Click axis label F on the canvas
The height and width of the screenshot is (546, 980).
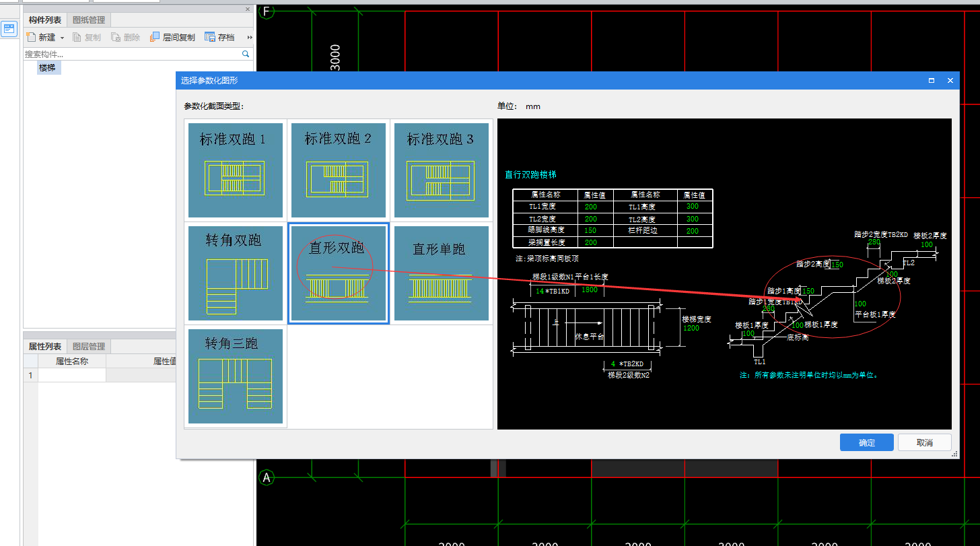(267, 11)
